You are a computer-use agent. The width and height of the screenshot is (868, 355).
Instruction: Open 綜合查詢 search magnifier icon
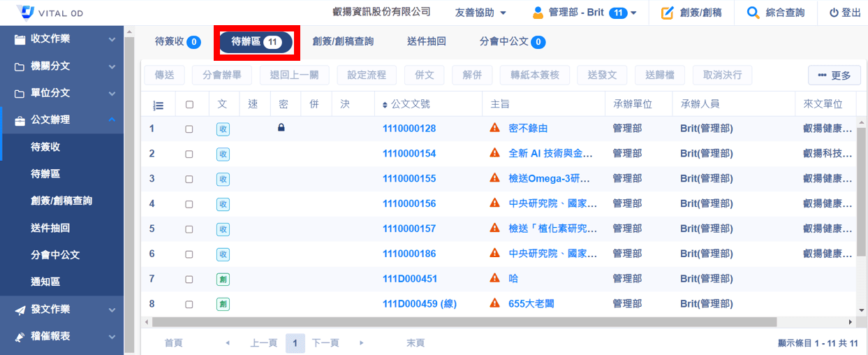point(753,13)
